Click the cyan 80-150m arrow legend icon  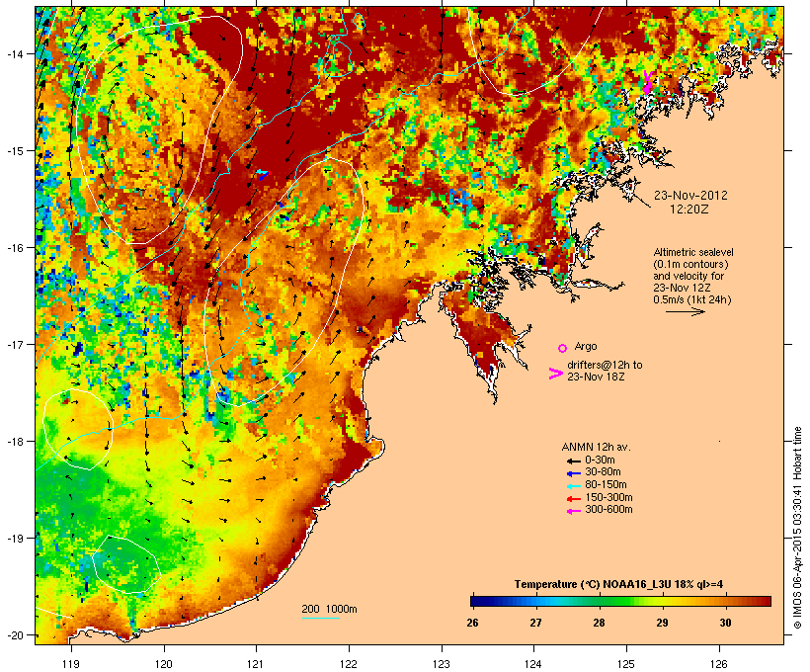coord(573,486)
